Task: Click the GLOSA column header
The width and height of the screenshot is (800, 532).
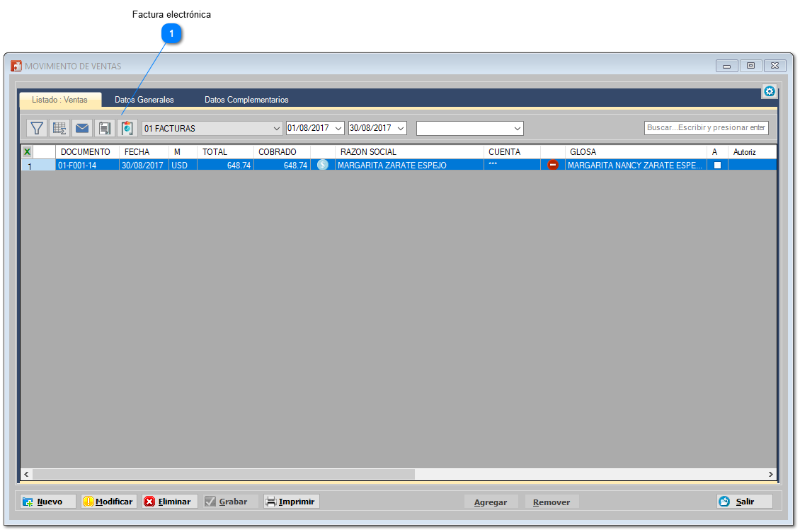Action: (x=636, y=151)
